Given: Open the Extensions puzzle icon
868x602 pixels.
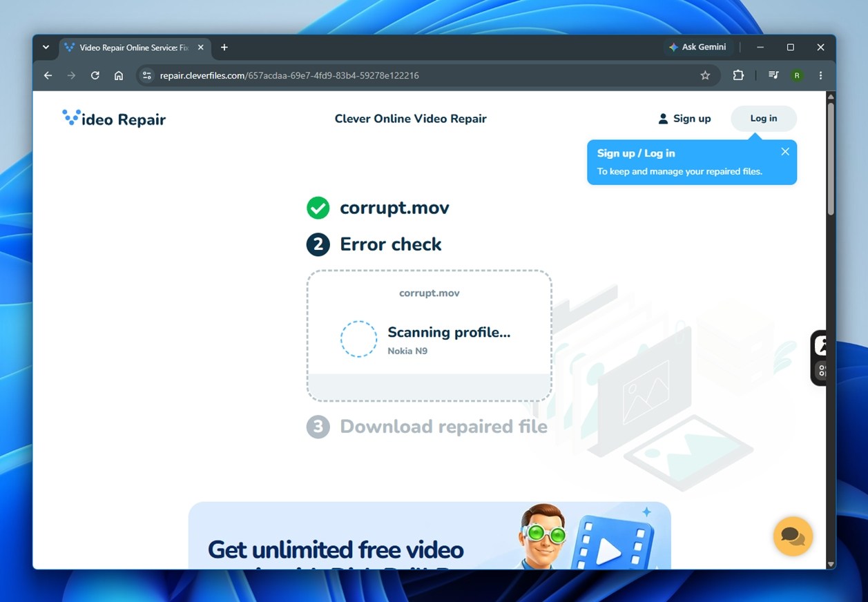Looking at the screenshot, I should point(738,75).
